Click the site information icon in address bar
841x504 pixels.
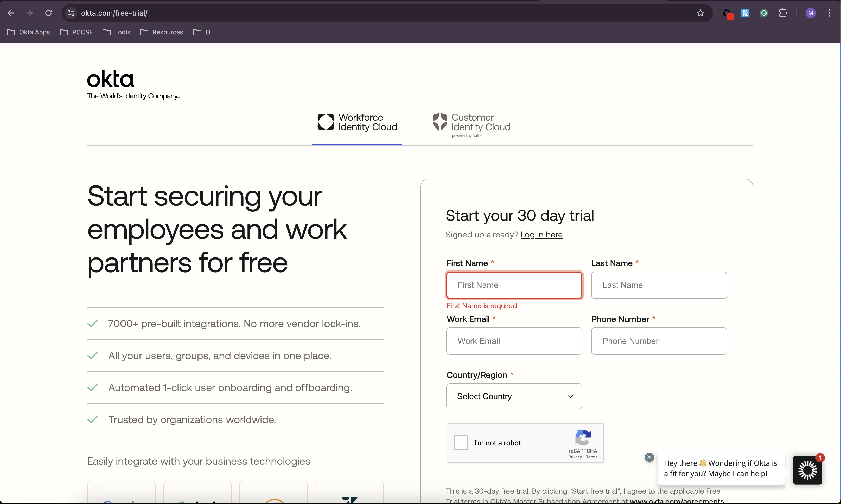[x=71, y=13]
